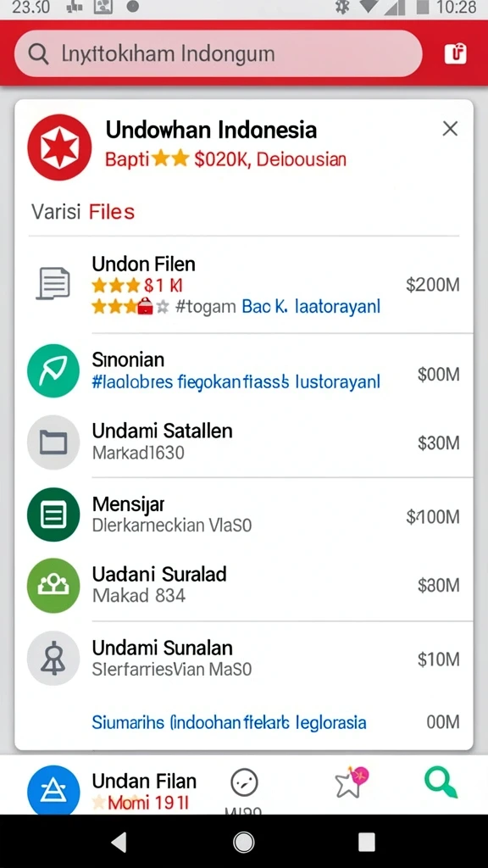Image resolution: width=488 pixels, height=868 pixels.
Task: Tap the red star logo of Undowhan Indonesia
Action: click(x=59, y=147)
